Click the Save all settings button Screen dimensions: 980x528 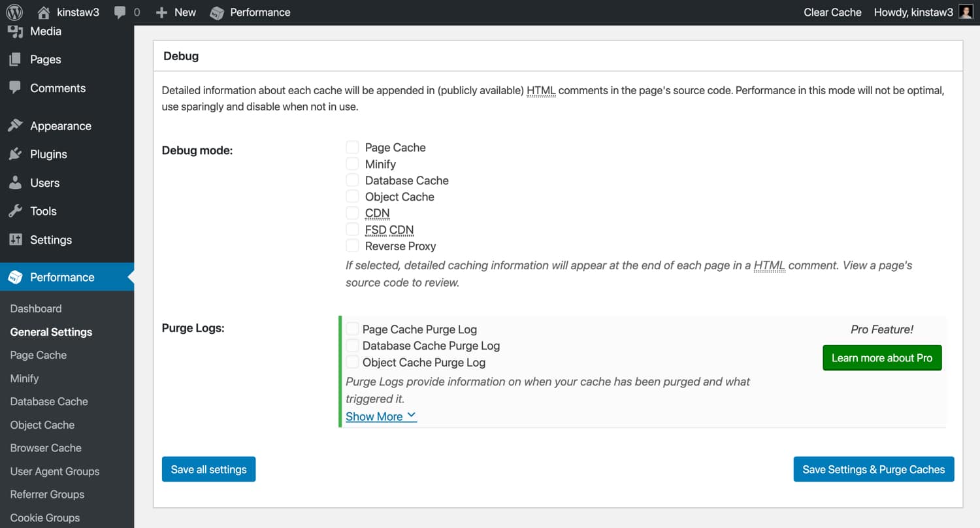coord(208,469)
